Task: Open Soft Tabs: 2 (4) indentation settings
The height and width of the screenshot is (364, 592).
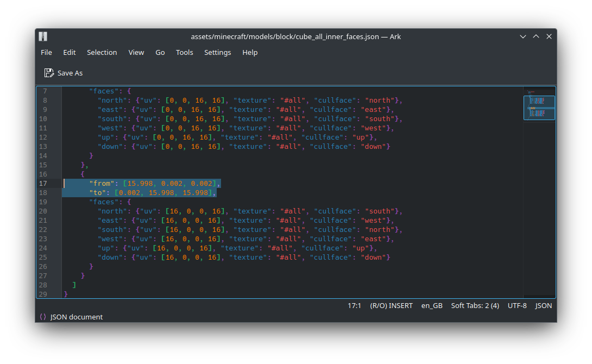Action: click(x=475, y=305)
